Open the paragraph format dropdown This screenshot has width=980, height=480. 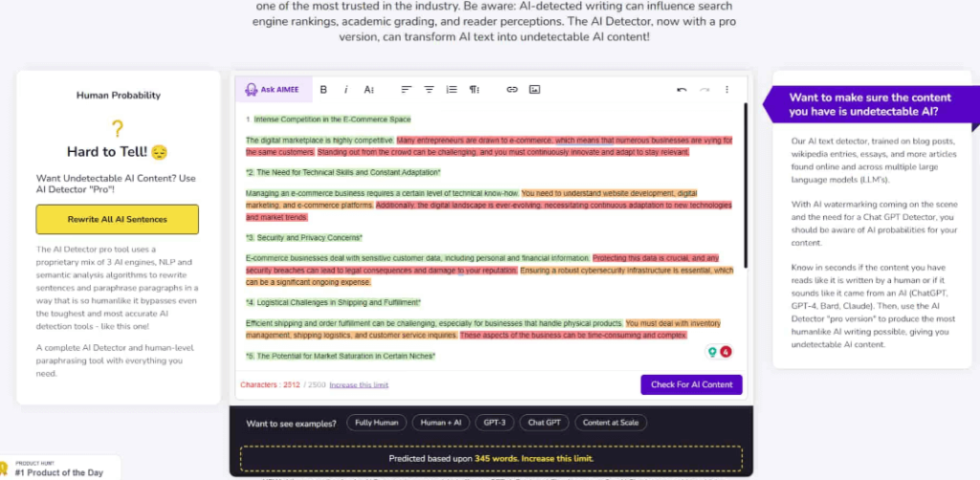pyautogui.click(x=475, y=90)
